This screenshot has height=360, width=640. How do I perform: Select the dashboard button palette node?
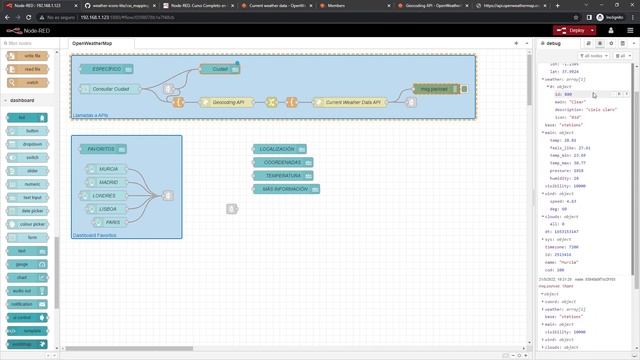click(28, 131)
